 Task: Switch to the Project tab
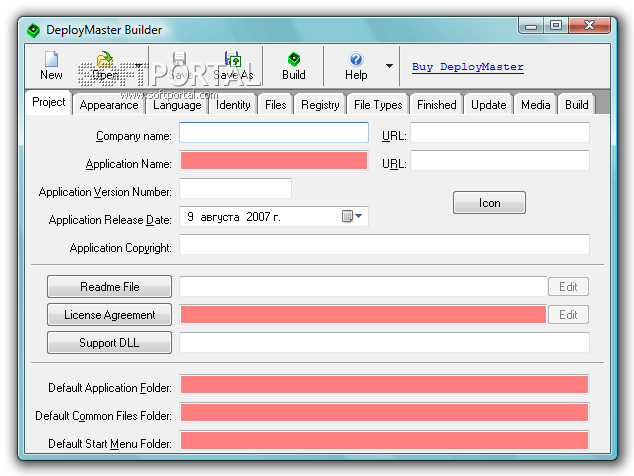[49, 102]
